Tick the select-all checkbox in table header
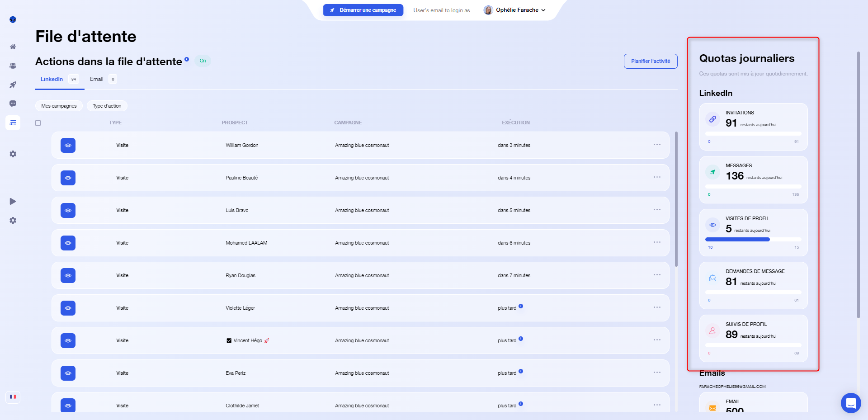868x420 pixels. tap(38, 123)
